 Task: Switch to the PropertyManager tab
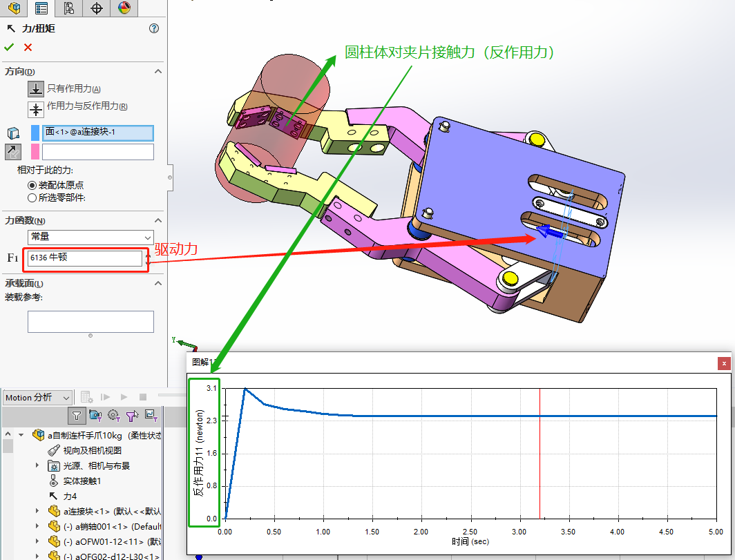click(x=41, y=8)
